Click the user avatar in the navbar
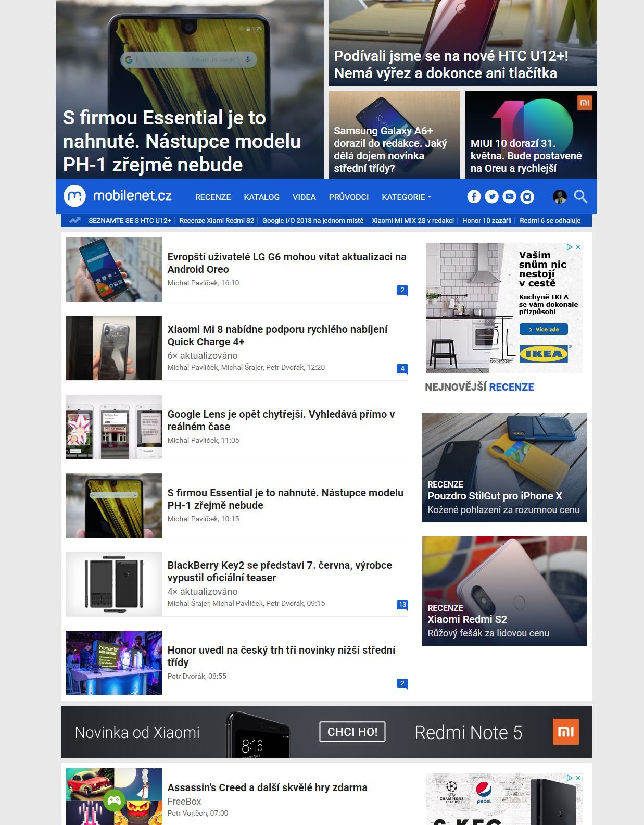The width and height of the screenshot is (644, 825). (x=560, y=196)
